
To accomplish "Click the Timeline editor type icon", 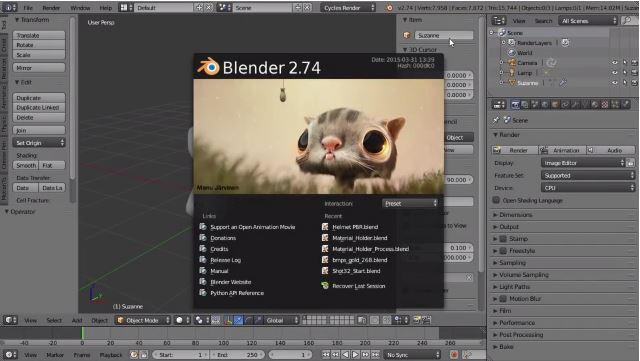I will point(10,354).
